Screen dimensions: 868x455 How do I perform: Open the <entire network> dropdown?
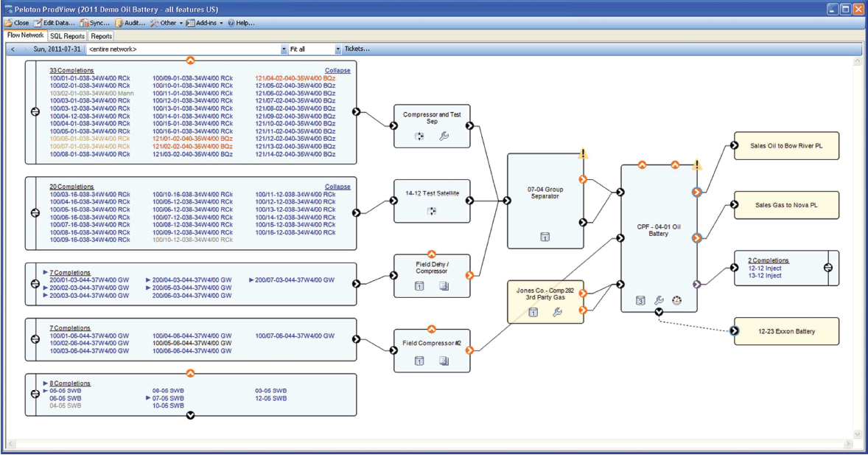point(284,49)
